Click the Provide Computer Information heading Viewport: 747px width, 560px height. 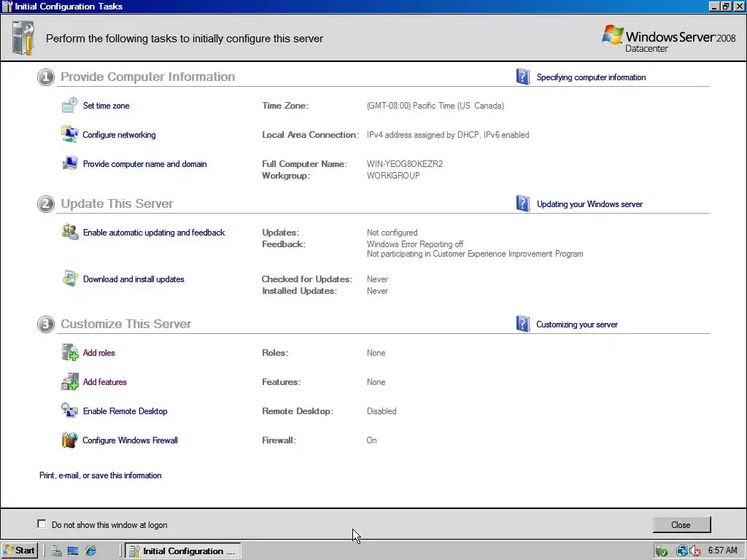coord(147,77)
